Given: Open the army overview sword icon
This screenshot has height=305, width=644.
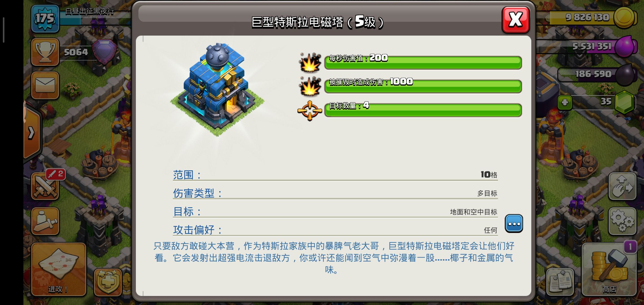Looking at the screenshot, I should pyautogui.click(x=45, y=221).
